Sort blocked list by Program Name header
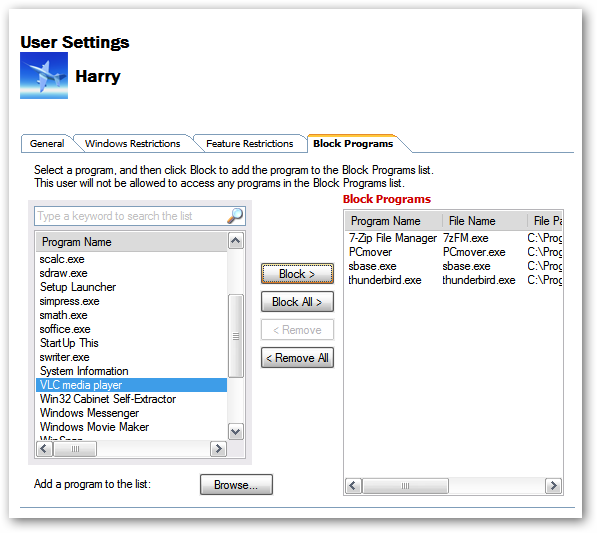 pos(394,221)
